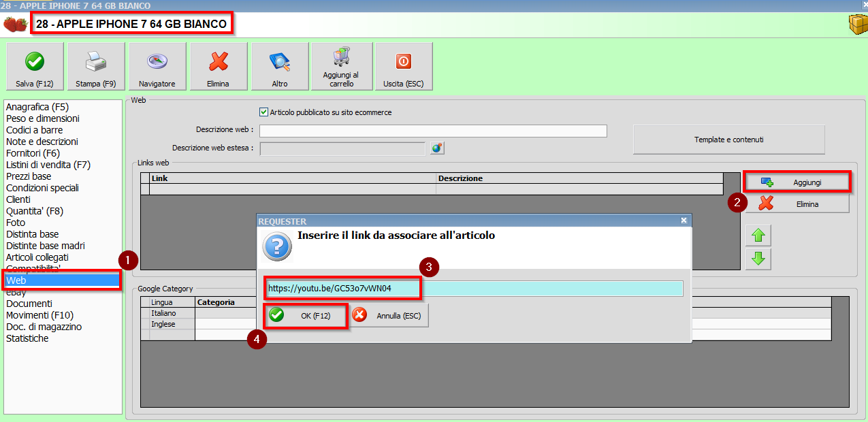Click globe icon next to Descrizione web estesa
Image resolution: width=868 pixels, height=422 pixels.
pos(437,148)
